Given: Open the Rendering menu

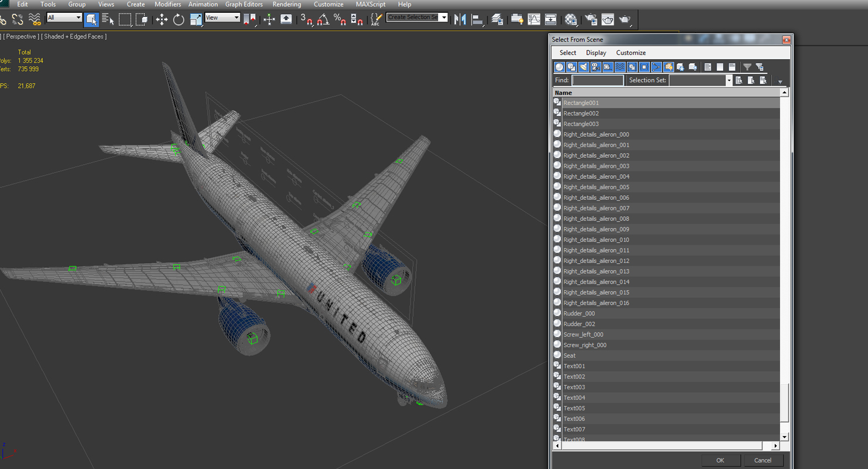Looking at the screenshot, I should tap(287, 4).
